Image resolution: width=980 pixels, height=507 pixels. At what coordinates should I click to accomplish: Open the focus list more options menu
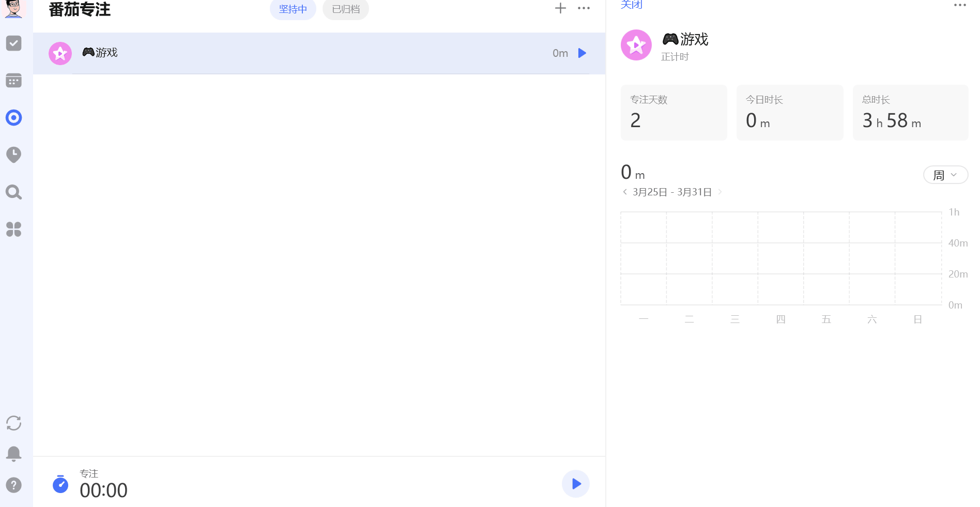(584, 8)
